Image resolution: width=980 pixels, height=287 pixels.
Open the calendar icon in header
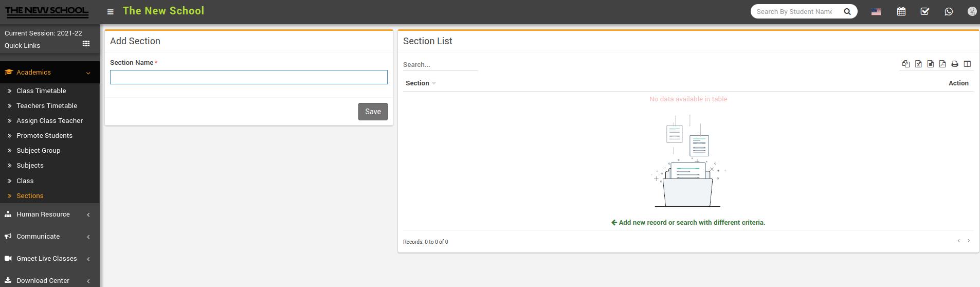pos(901,11)
